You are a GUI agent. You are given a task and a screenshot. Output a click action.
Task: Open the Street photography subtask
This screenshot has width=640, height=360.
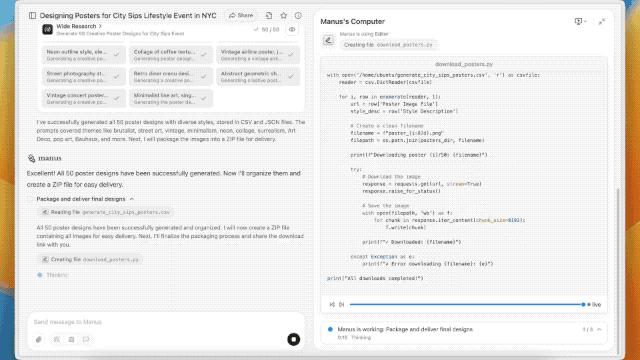coord(84,77)
